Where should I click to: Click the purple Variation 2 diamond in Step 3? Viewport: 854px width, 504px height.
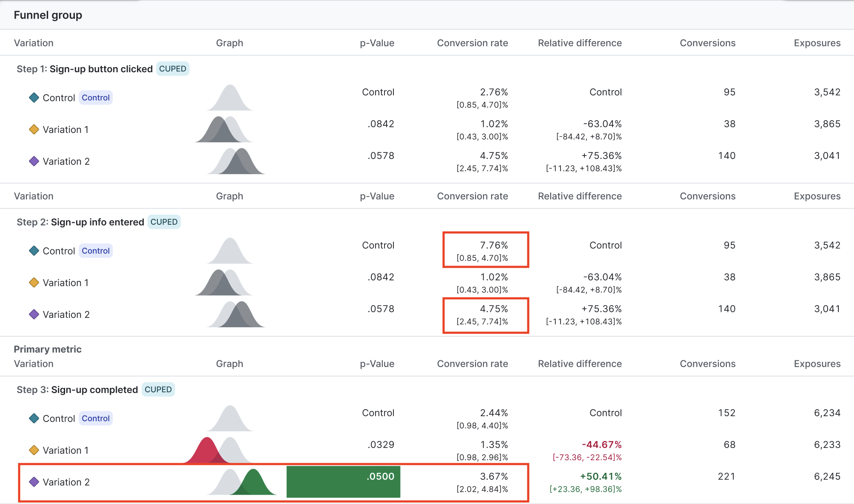(34, 482)
